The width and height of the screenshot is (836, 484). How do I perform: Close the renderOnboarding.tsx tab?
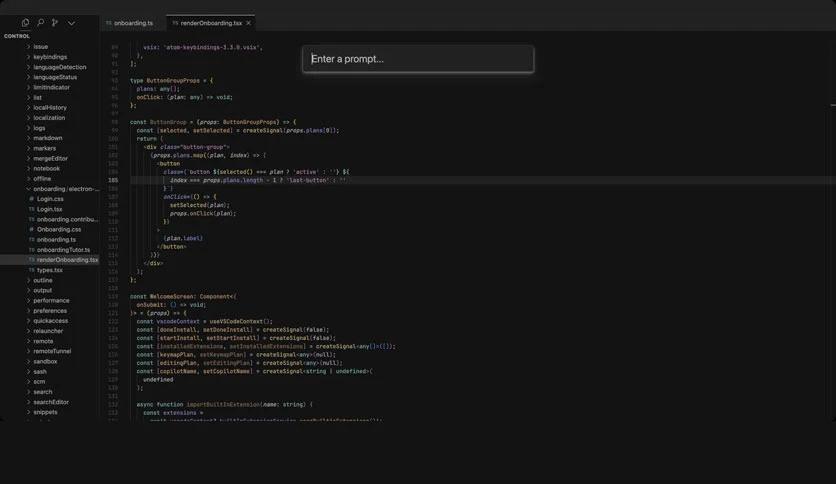[x=248, y=23]
